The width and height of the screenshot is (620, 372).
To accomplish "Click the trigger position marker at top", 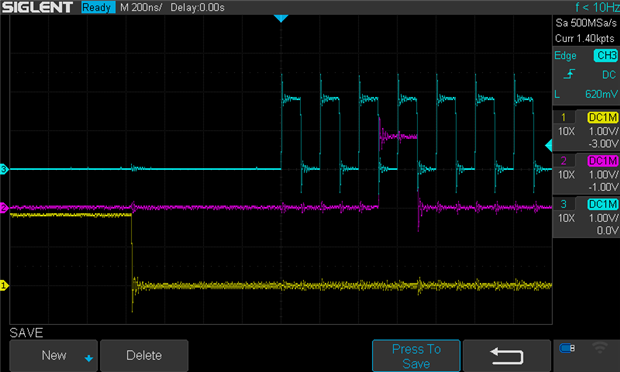I will click(x=281, y=19).
